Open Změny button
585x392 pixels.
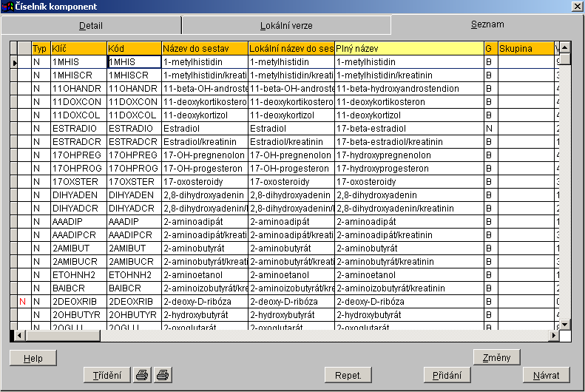pos(496,358)
